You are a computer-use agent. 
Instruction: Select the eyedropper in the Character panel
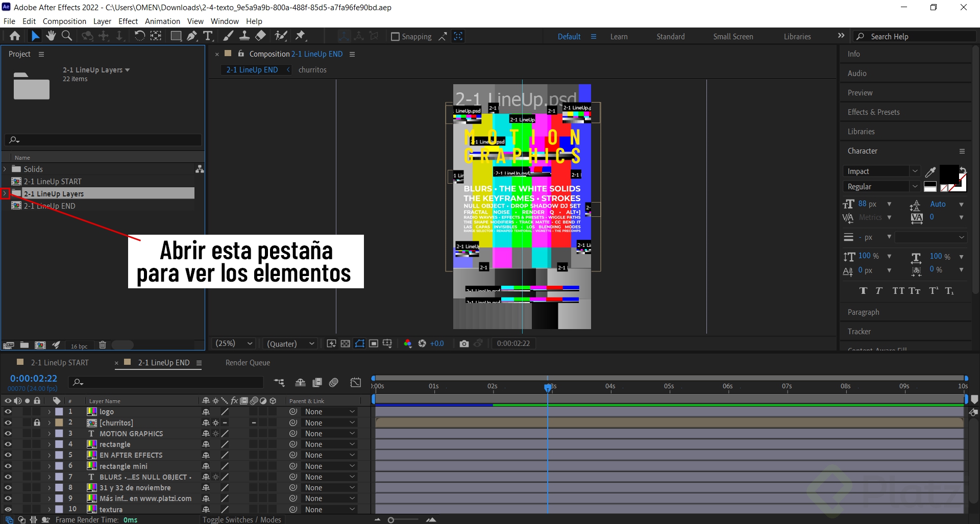[x=930, y=171]
